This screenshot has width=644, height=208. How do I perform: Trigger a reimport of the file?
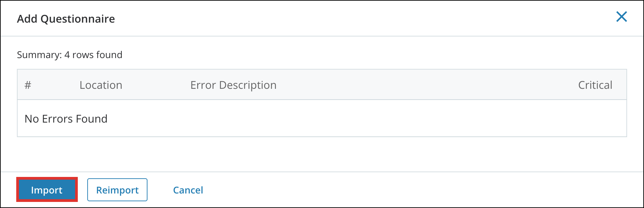click(x=117, y=190)
